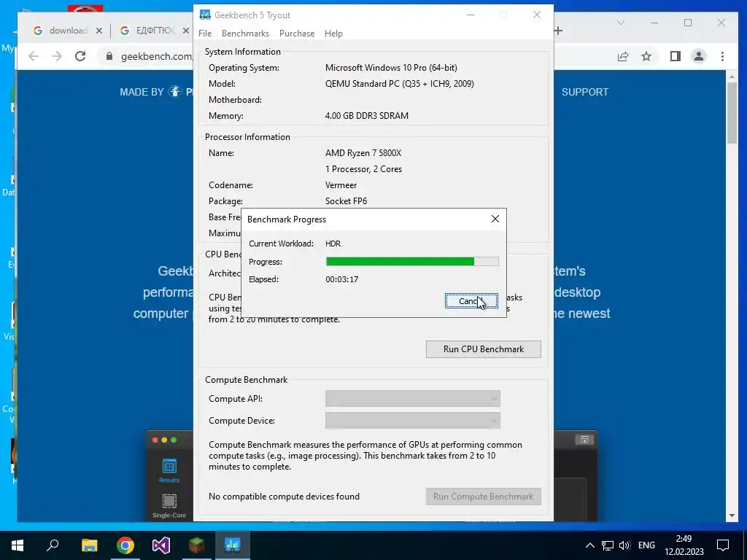Open a new Chrome tab

[x=558, y=31]
